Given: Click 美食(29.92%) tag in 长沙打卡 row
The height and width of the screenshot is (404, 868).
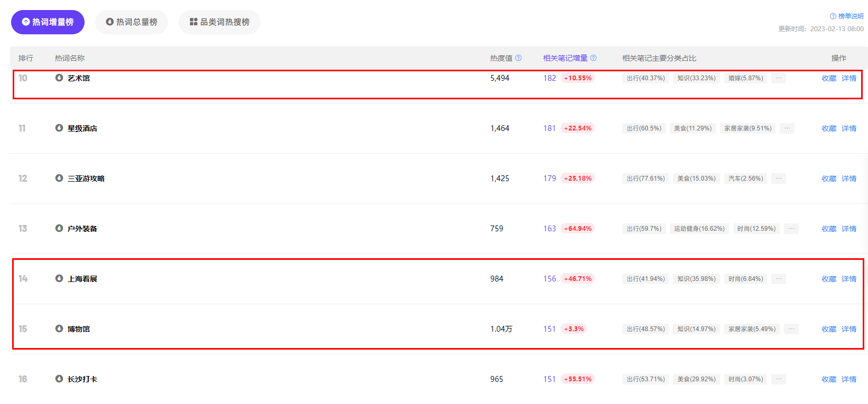Looking at the screenshot, I should (696, 379).
